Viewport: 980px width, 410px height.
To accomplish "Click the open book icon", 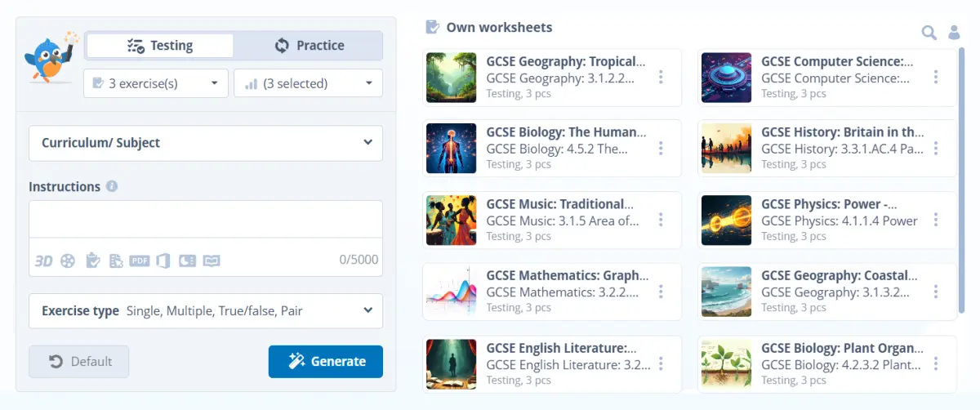I will (x=212, y=261).
